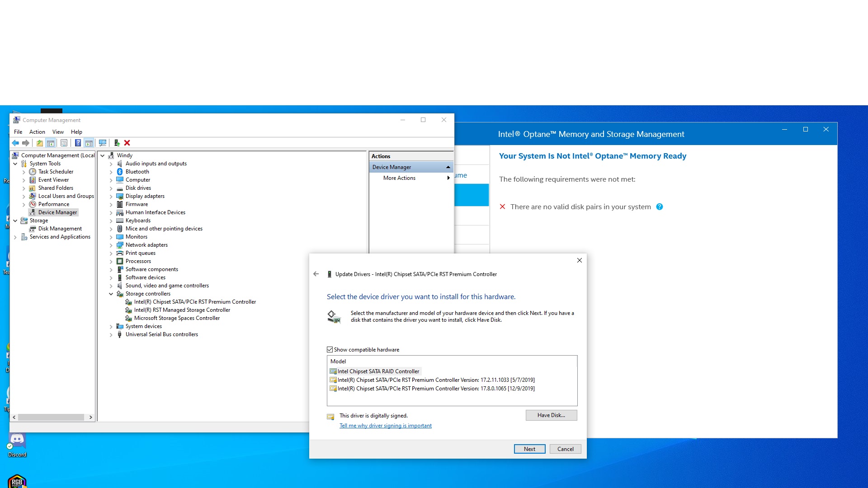Screen dimensions: 868x488
Task: Uncheck Show compatible hardware checkbox
Action: pyautogui.click(x=330, y=350)
